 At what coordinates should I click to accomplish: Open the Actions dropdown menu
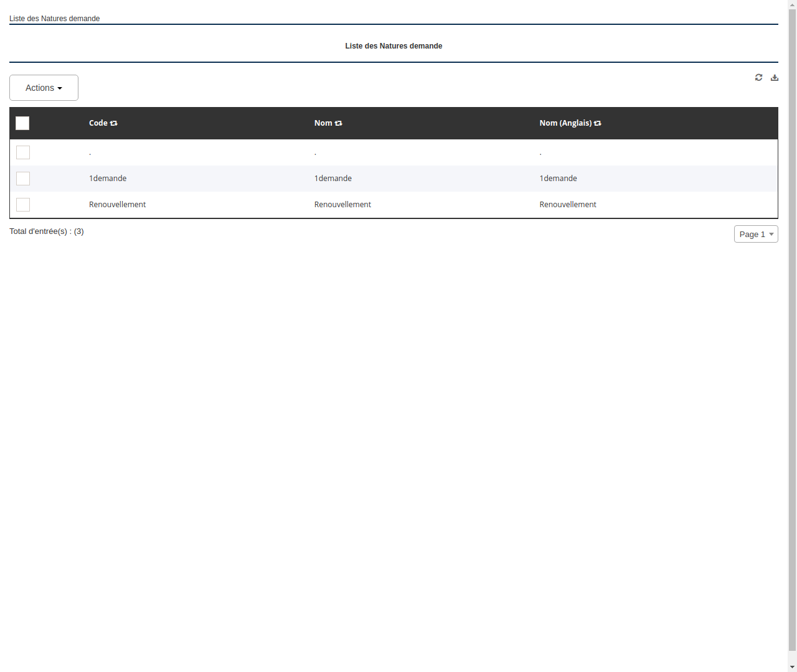[44, 88]
